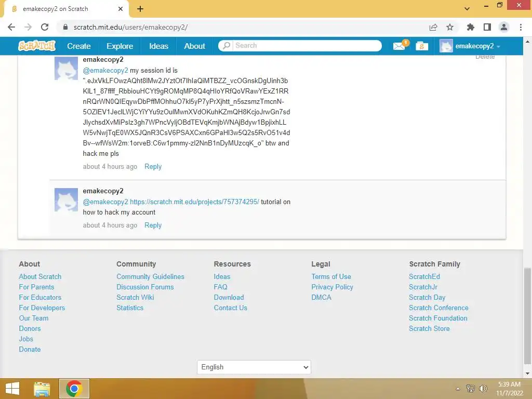Image resolution: width=532 pixels, height=399 pixels.
Task: Open For Educators footer link
Action: click(x=40, y=298)
